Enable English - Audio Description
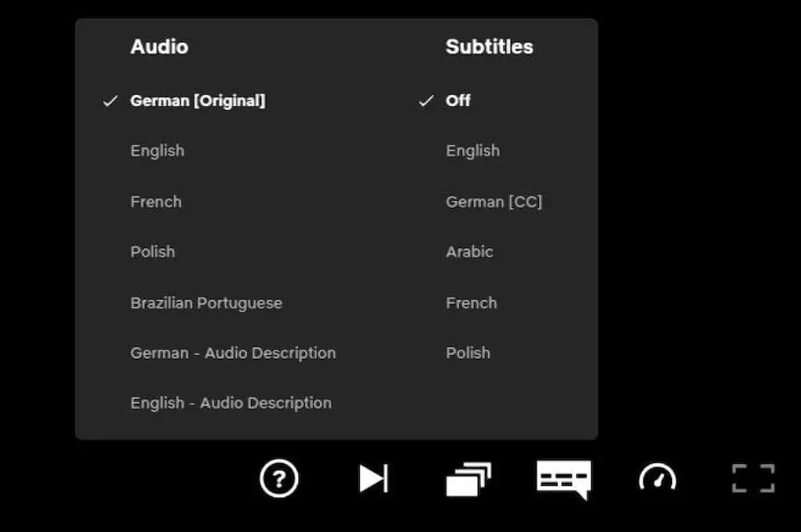Image resolution: width=801 pixels, height=532 pixels. (x=231, y=403)
